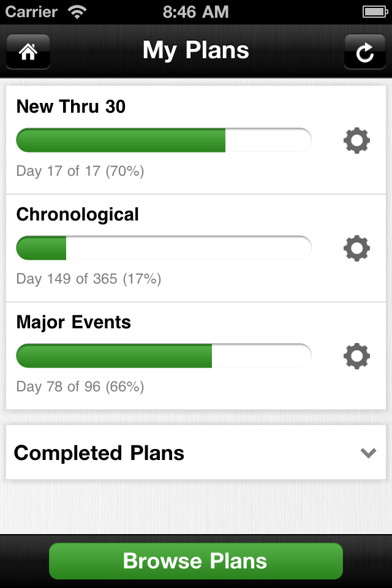
Task: Open the Chronological plan title
Action: point(78,215)
